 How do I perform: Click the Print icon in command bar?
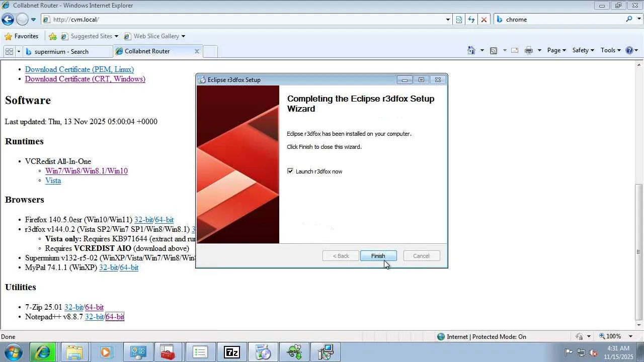(x=528, y=50)
